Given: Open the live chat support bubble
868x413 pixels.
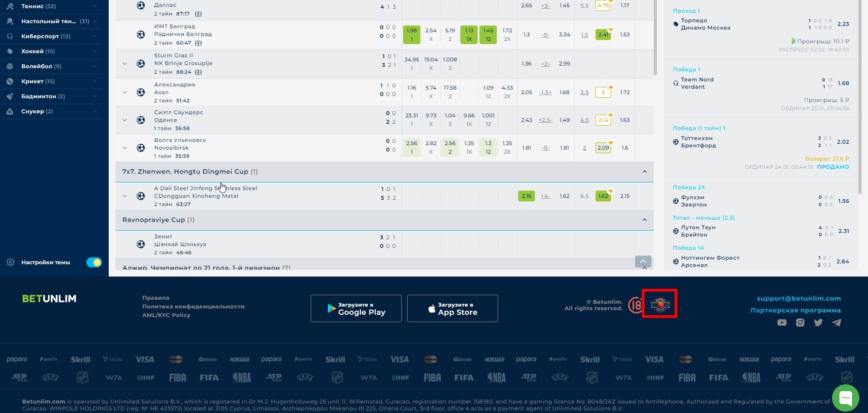Looking at the screenshot, I should (x=845, y=398).
